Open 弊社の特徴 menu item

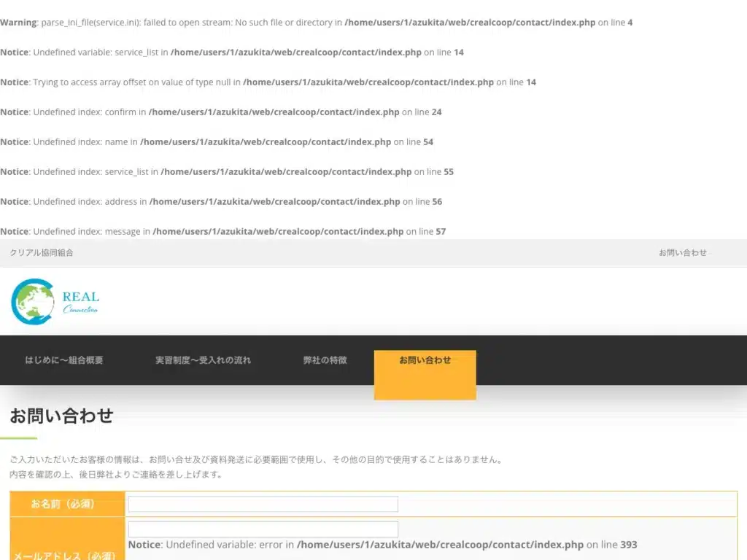(x=325, y=360)
